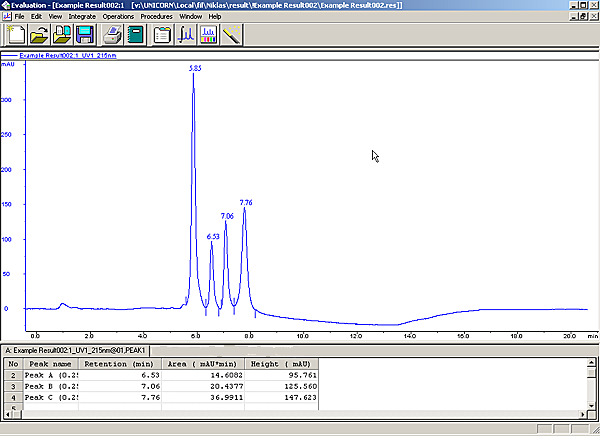Click the multicolor chromatogram layout icon
This screenshot has width=600, height=436.
click(209, 35)
